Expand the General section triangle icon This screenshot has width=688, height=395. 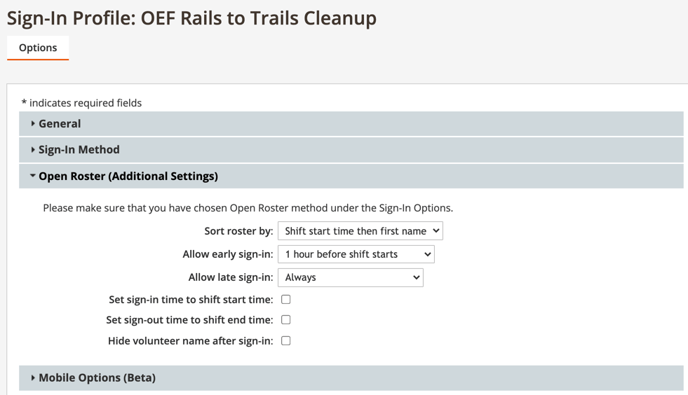(33, 124)
